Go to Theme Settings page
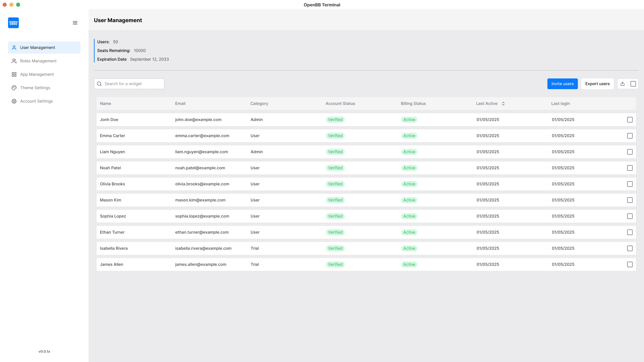Screen dimensions: 644x362 [x=35, y=88]
